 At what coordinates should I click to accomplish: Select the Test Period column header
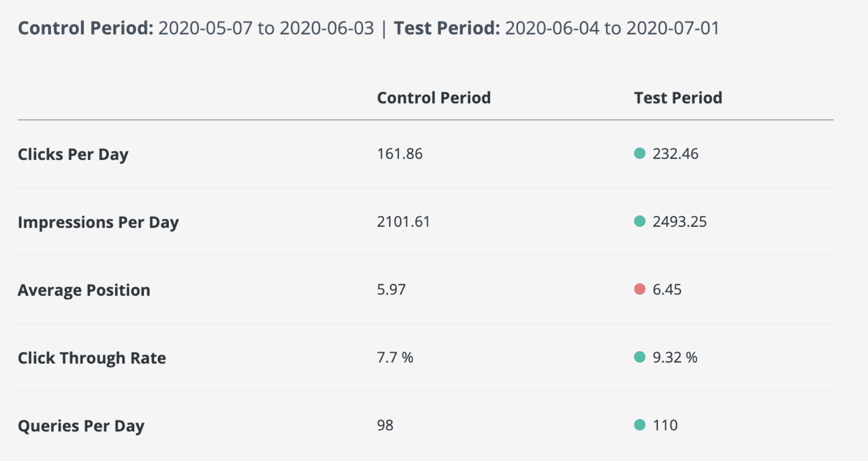678,98
